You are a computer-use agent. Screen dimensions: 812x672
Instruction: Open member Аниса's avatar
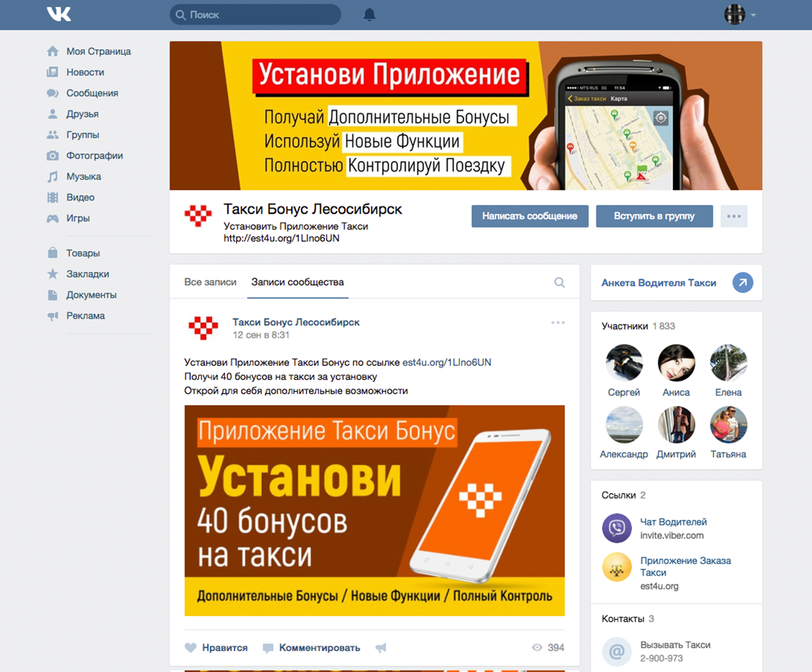click(x=676, y=363)
